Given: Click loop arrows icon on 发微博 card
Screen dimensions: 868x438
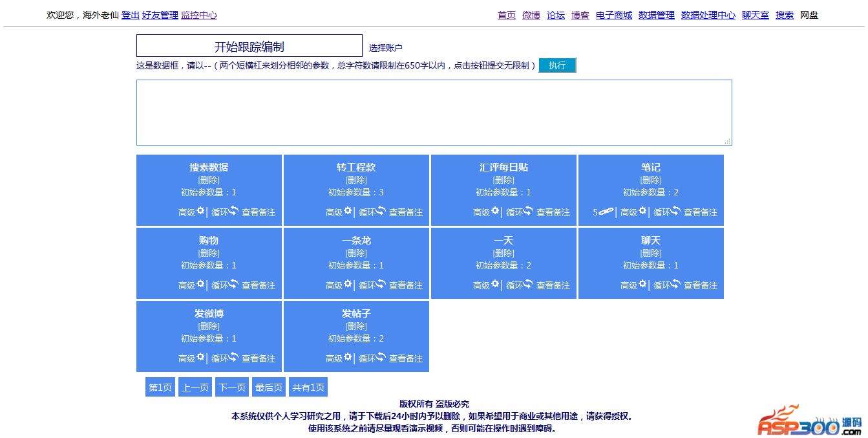Looking at the screenshot, I should [x=234, y=357].
